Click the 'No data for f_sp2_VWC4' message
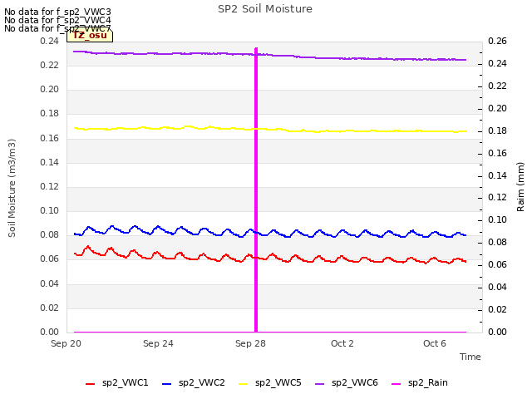This screenshot has height=399, width=532. pos(57,20)
